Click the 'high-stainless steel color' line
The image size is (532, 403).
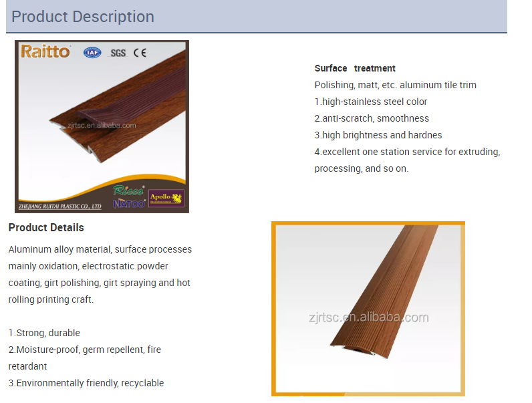tap(371, 102)
